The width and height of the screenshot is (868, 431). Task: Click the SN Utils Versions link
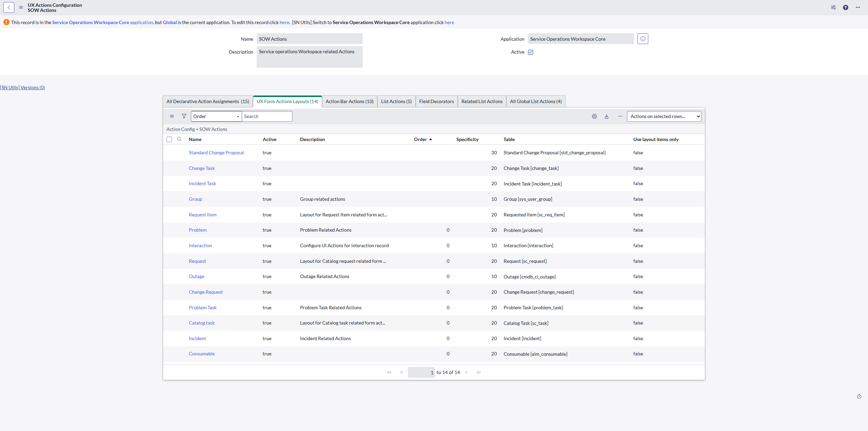[23, 87]
